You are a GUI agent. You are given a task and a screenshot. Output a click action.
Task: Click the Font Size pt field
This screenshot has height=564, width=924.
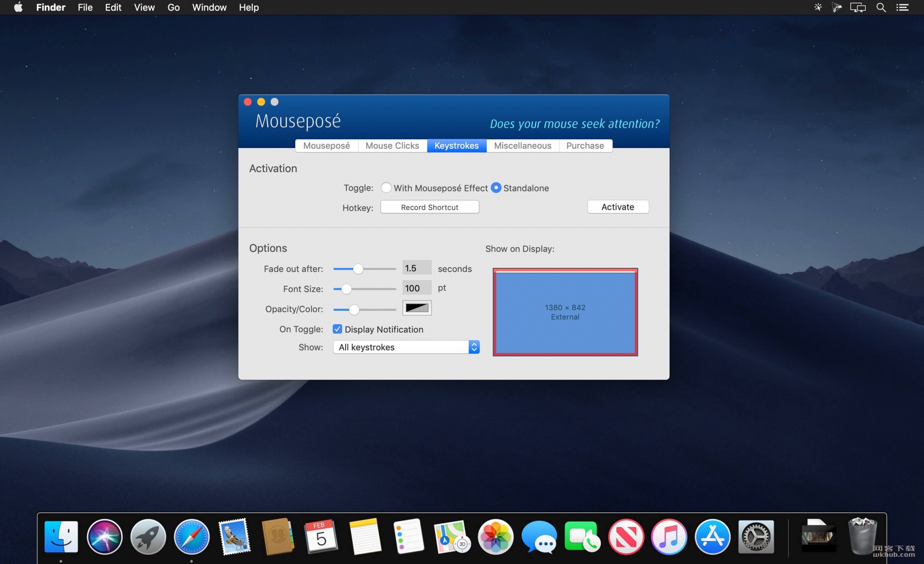[x=417, y=288]
